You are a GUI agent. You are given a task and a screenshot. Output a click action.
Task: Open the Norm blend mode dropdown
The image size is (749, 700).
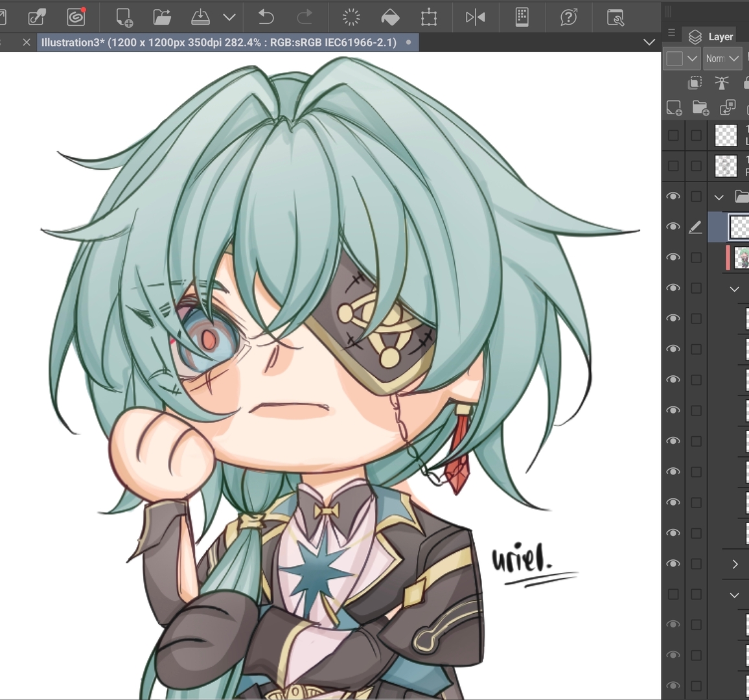tap(722, 58)
